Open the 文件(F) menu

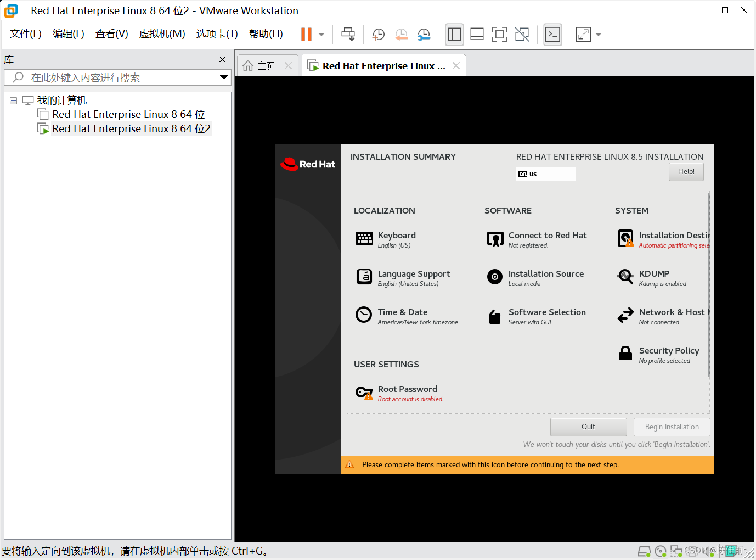click(x=26, y=34)
